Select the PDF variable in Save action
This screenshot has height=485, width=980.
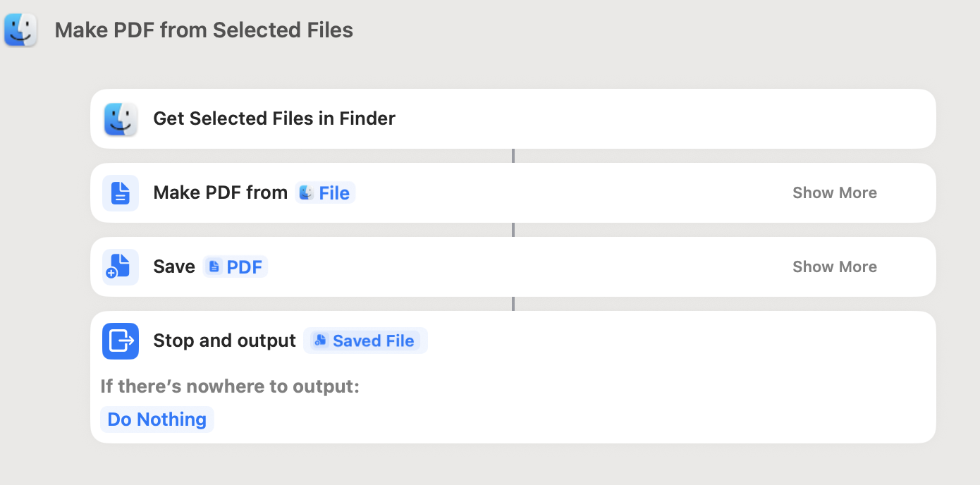tap(235, 267)
